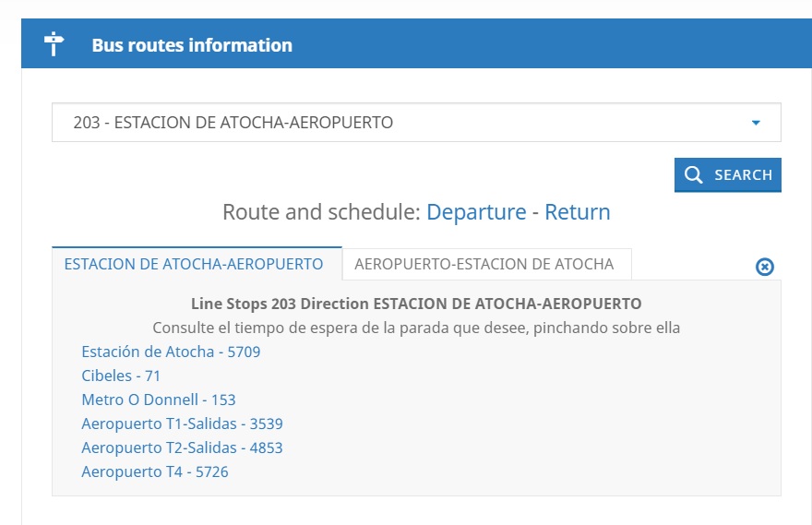Screen dimensions: 812x525
Task: Click the signpost icon in the header
Action: (54, 44)
